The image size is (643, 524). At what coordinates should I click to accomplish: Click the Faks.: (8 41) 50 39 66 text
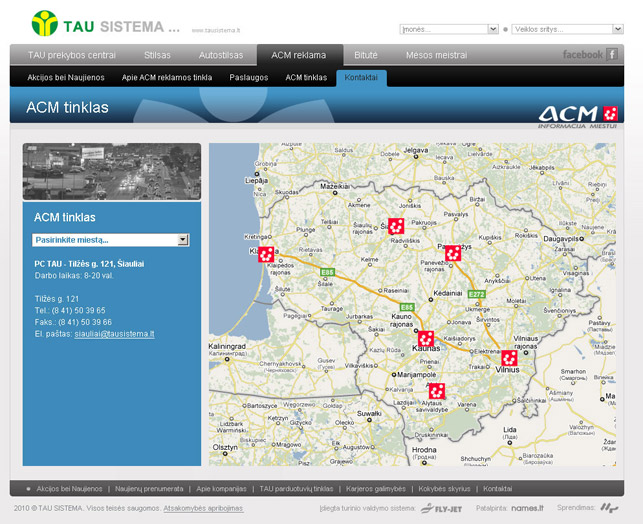(x=73, y=322)
